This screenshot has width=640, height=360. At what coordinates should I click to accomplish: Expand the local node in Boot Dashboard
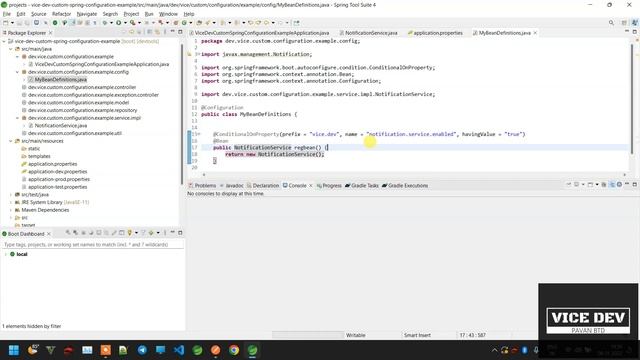[x=6, y=254]
